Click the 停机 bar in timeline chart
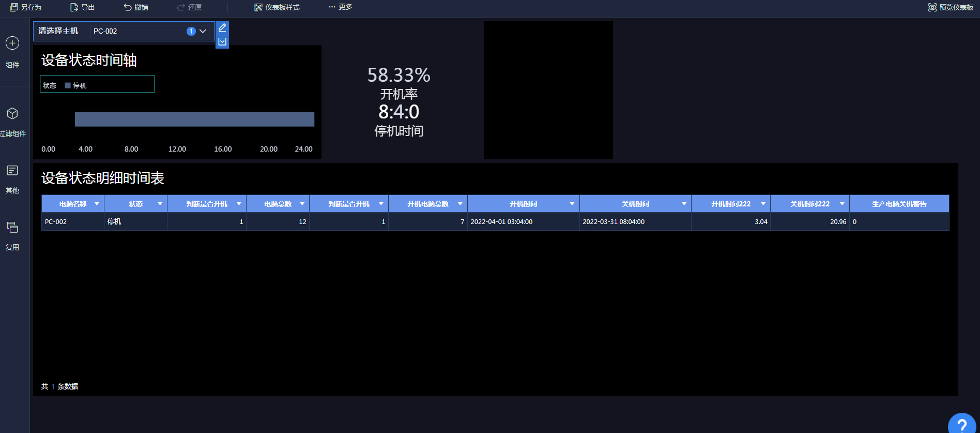This screenshot has height=433, width=980. (194, 119)
